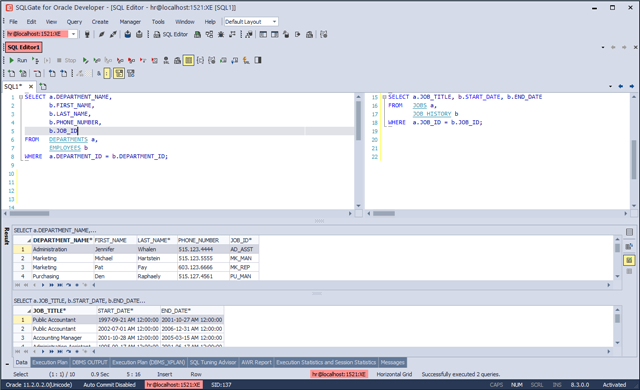Click next record arrow in first result grid
This screenshot has height=390, width=640.
coord(43,285)
